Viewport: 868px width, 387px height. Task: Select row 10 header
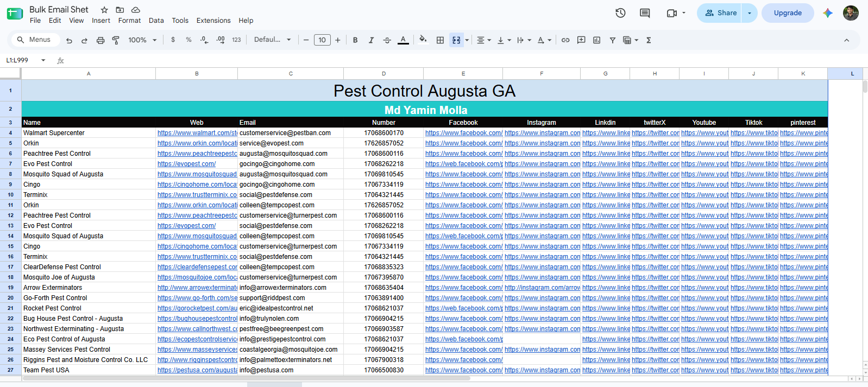click(x=10, y=195)
